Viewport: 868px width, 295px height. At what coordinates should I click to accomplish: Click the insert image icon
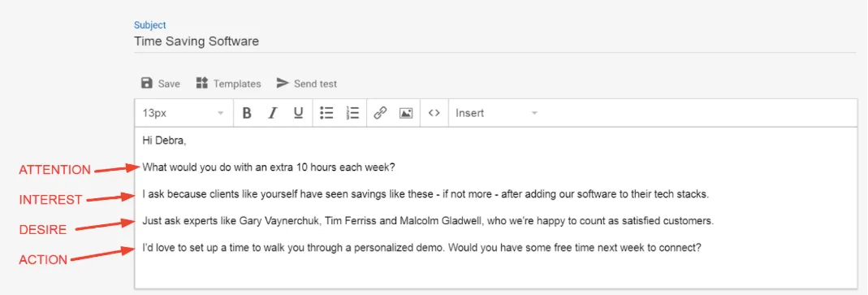tap(406, 113)
